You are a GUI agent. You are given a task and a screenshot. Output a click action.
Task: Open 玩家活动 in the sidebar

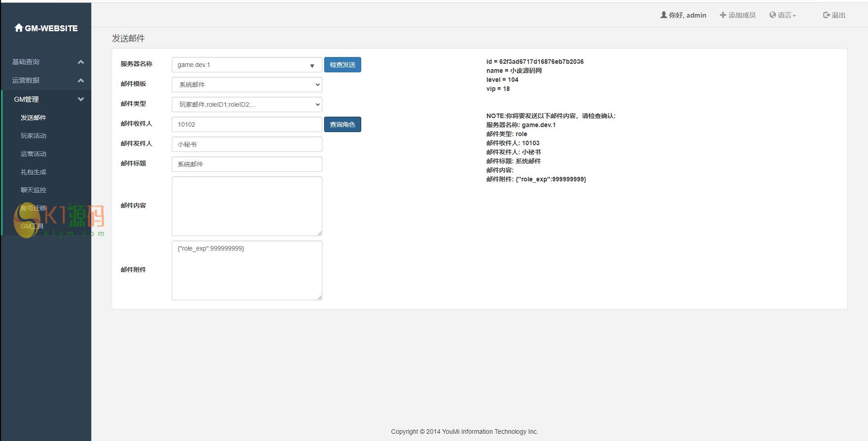click(x=33, y=136)
